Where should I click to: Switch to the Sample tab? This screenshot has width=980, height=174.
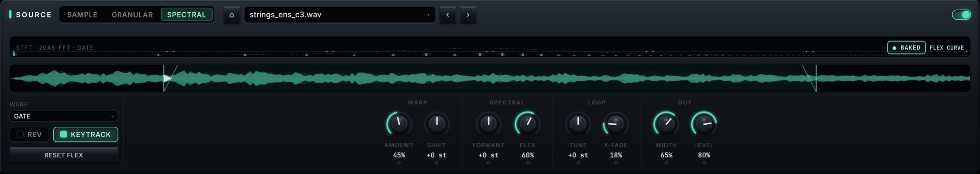coord(82,15)
